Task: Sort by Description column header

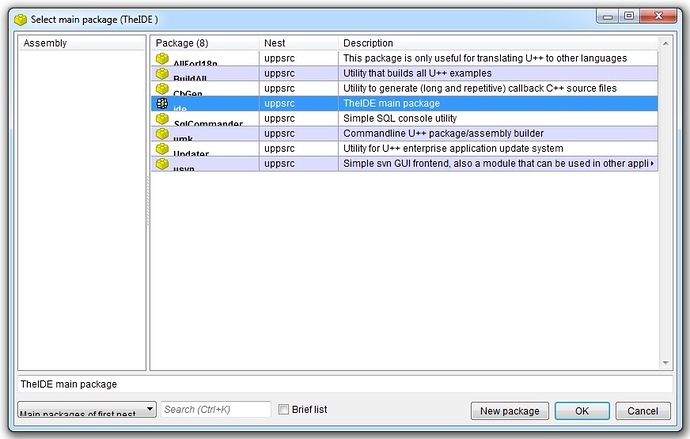Action: point(498,43)
